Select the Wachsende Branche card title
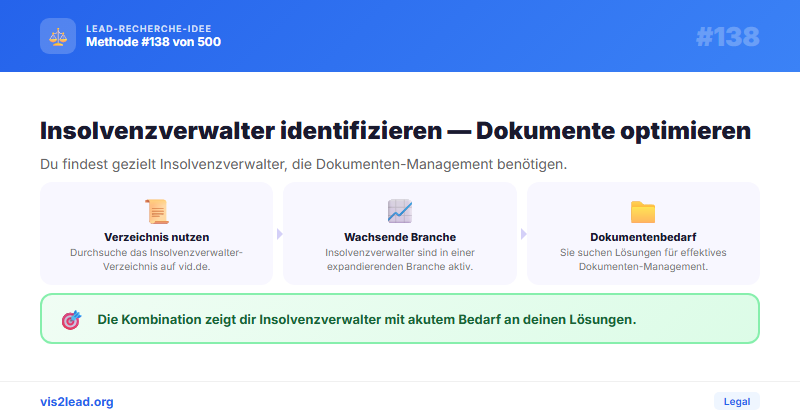The height and width of the screenshot is (420, 800). point(400,237)
